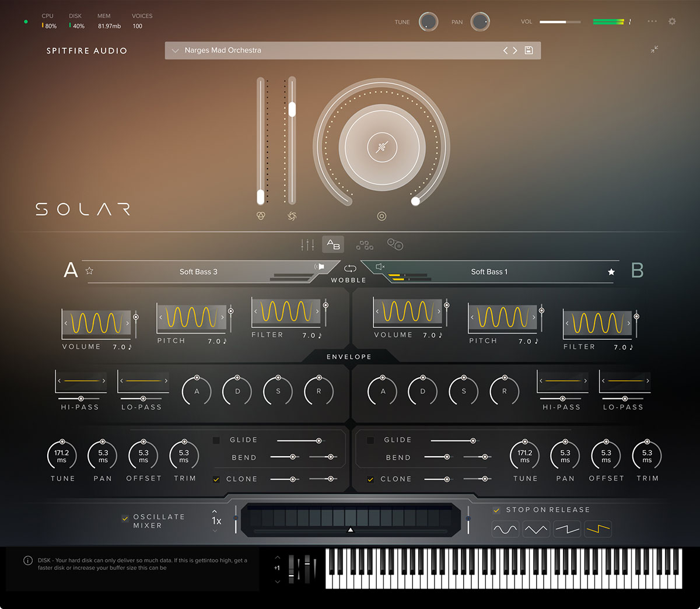Screen dimensions: 700x609
Task: Previous shape on layer A Volume wobble
Action: click(66, 323)
